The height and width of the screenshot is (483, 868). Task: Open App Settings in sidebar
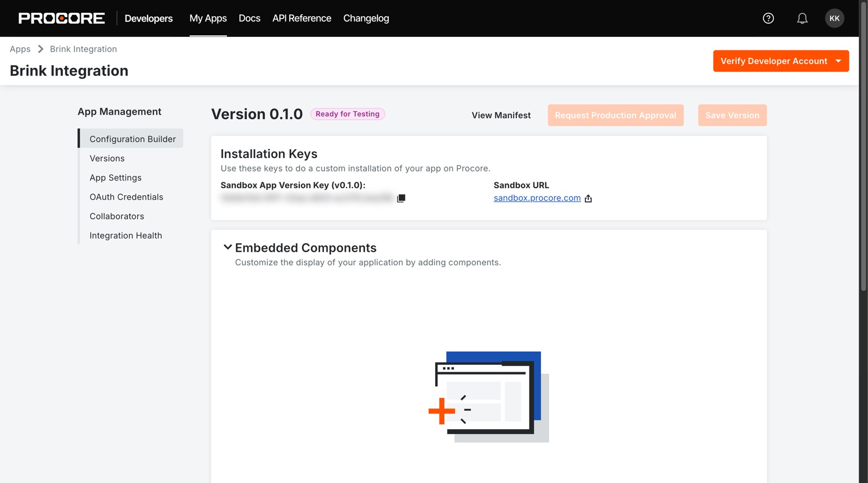(x=116, y=177)
